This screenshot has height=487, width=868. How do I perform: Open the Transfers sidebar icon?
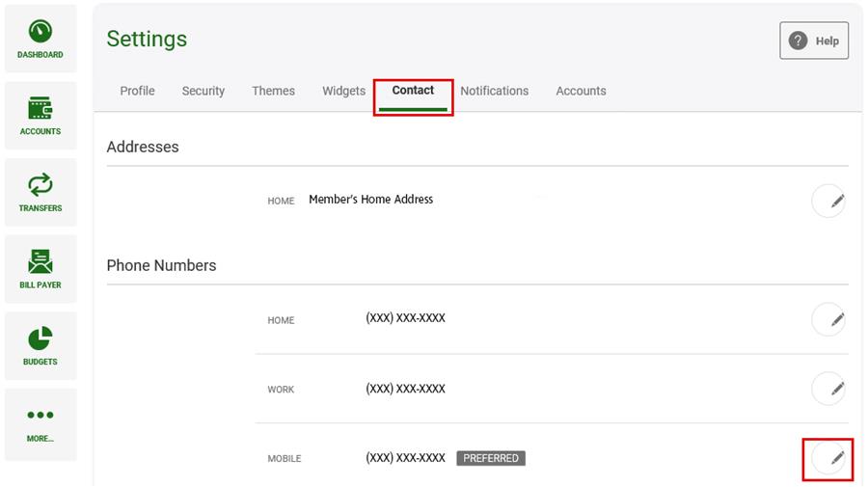tap(41, 191)
